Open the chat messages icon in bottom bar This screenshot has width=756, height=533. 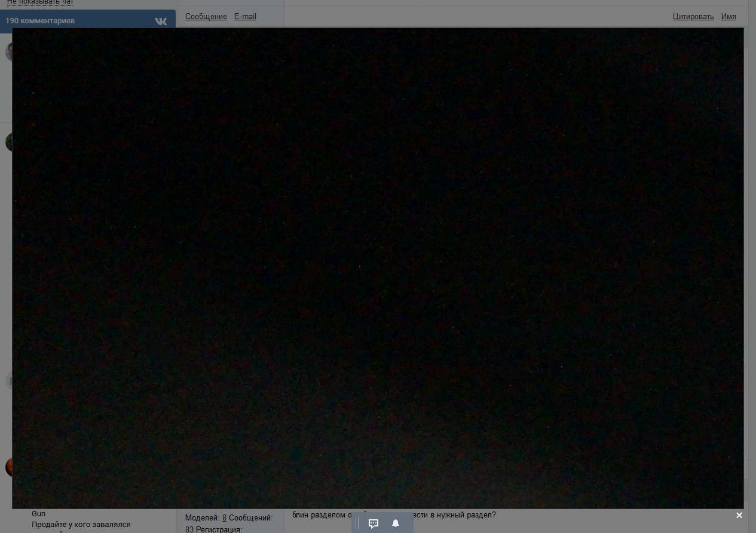pyautogui.click(x=374, y=523)
